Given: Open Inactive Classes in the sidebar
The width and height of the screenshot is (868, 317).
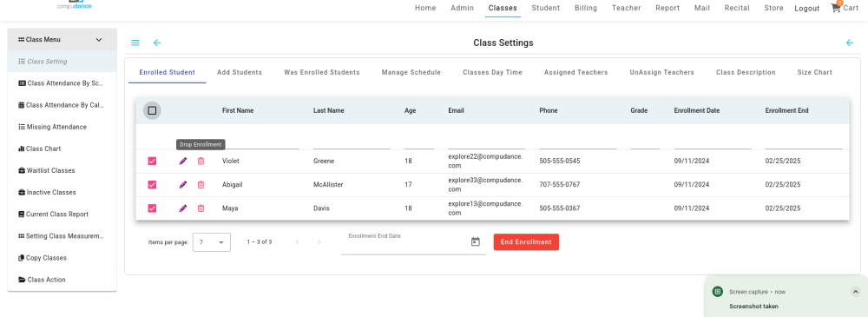Looking at the screenshot, I should (x=62, y=192).
